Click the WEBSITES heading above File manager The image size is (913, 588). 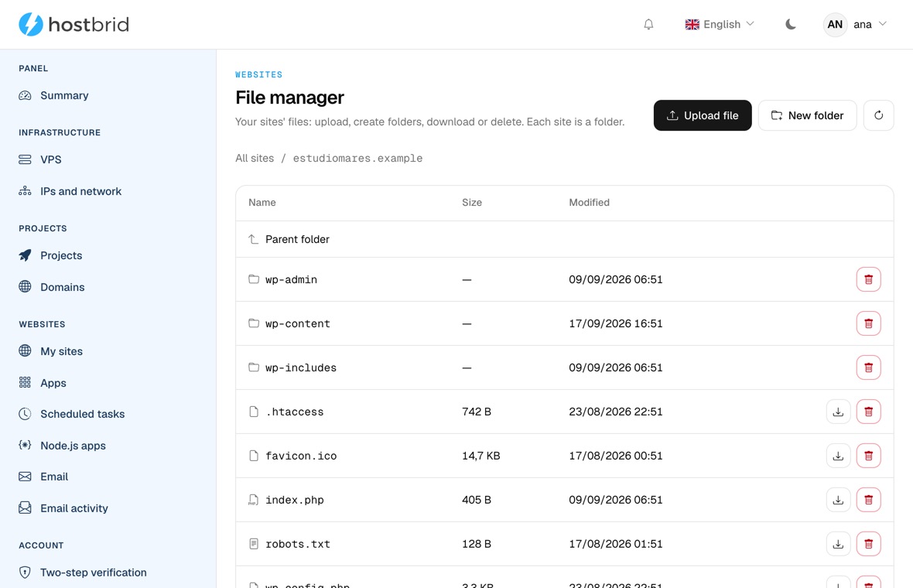coord(258,74)
